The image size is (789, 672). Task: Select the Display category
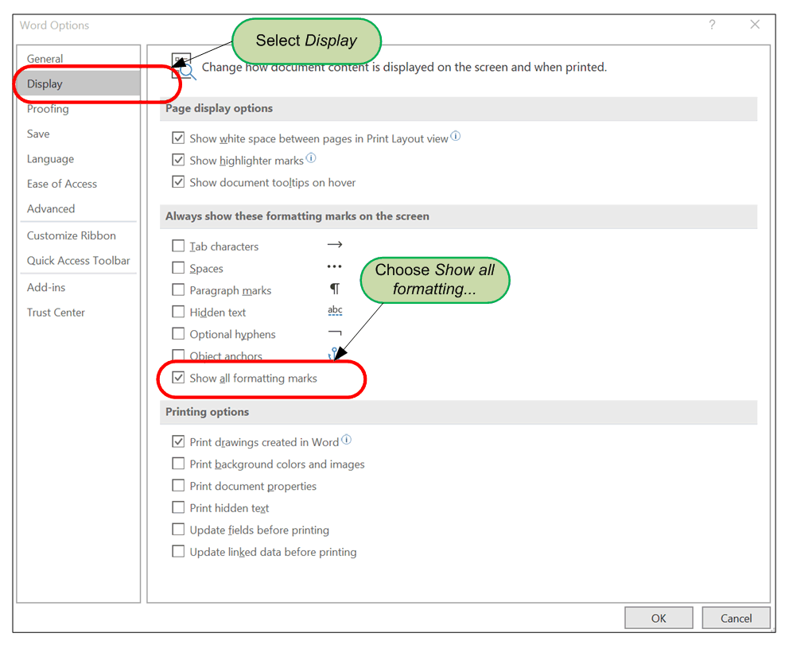click(x=78, y=84)
